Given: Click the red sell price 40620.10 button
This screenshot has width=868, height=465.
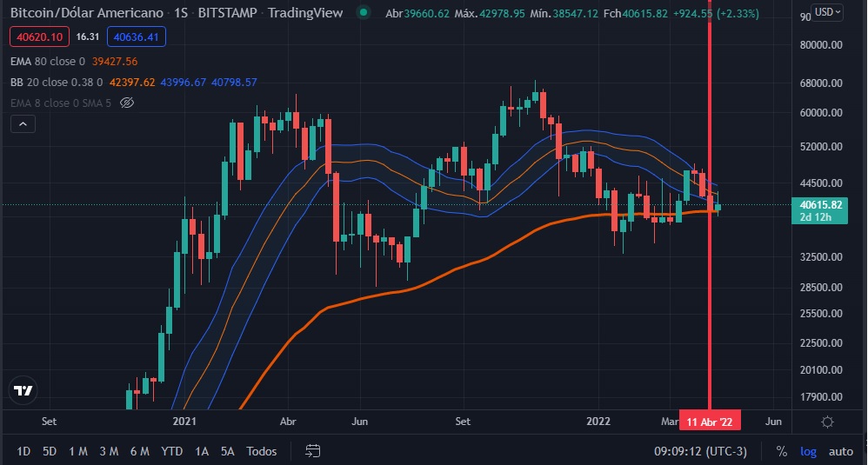Looking at the screenshot, I should (x=39, y=37).
